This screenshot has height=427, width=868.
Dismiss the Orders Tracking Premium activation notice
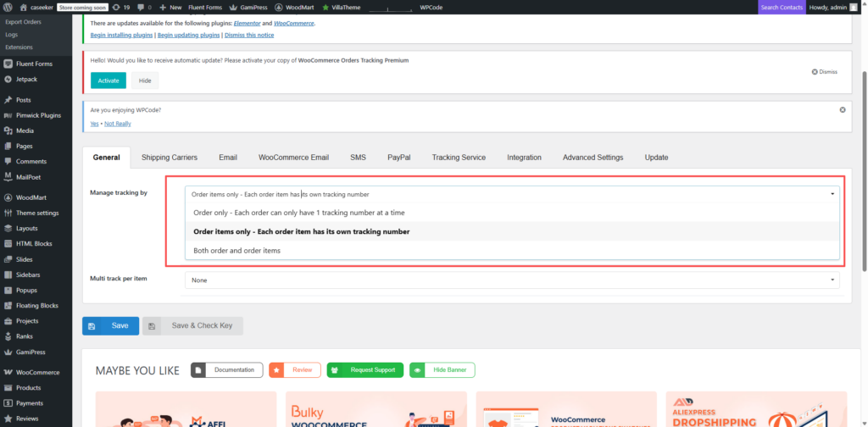click(x=825, y=72)
